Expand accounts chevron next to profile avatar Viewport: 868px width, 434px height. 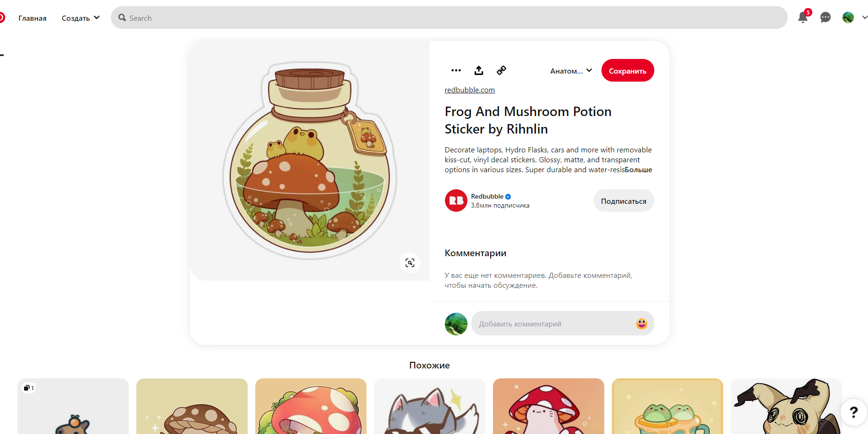pyautogui.click(x=864, y=17)
